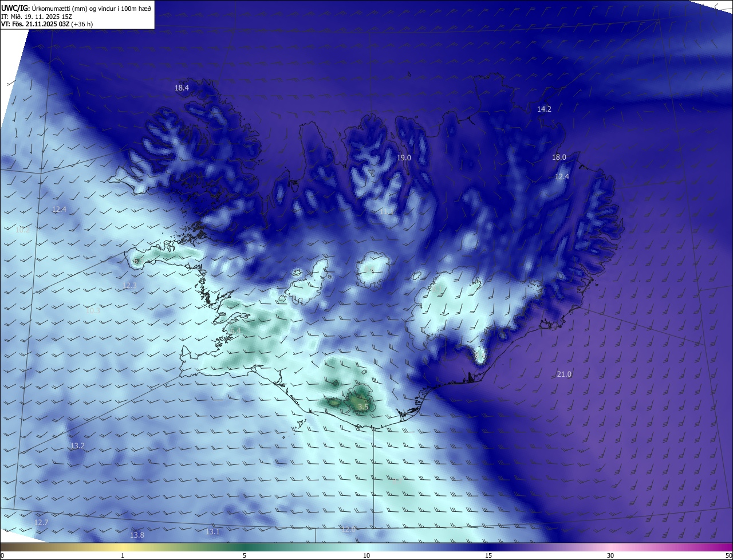Click the color scale label '30'
This screenshot has width=733, height=560.
(610, 555)
